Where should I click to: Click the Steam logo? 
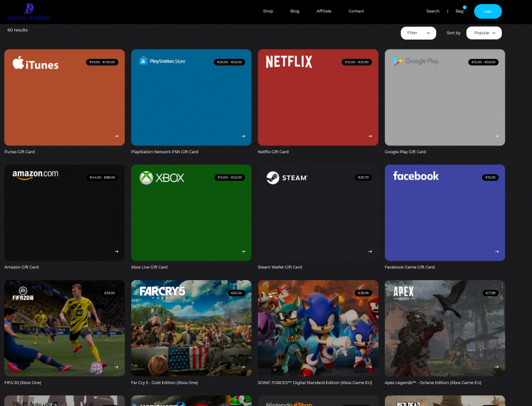[x=287, y=178]
